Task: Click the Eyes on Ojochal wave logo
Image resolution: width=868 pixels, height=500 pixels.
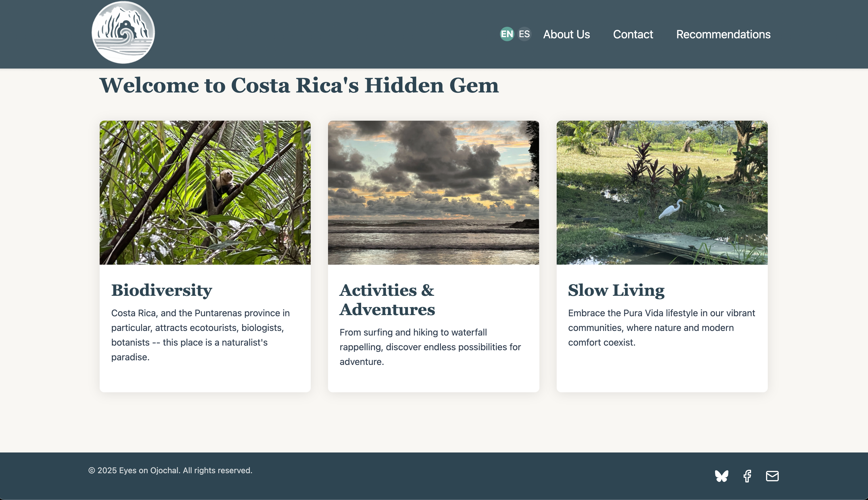Action: pos(123,32)
